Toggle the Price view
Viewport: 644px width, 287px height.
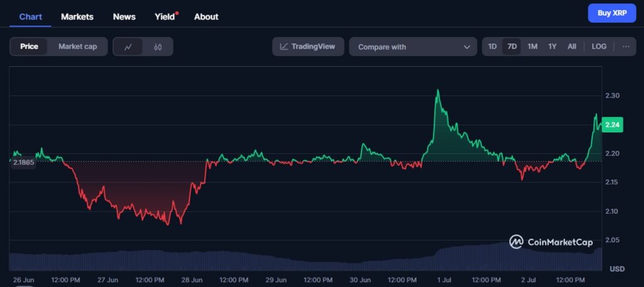[x=29, y=47]
